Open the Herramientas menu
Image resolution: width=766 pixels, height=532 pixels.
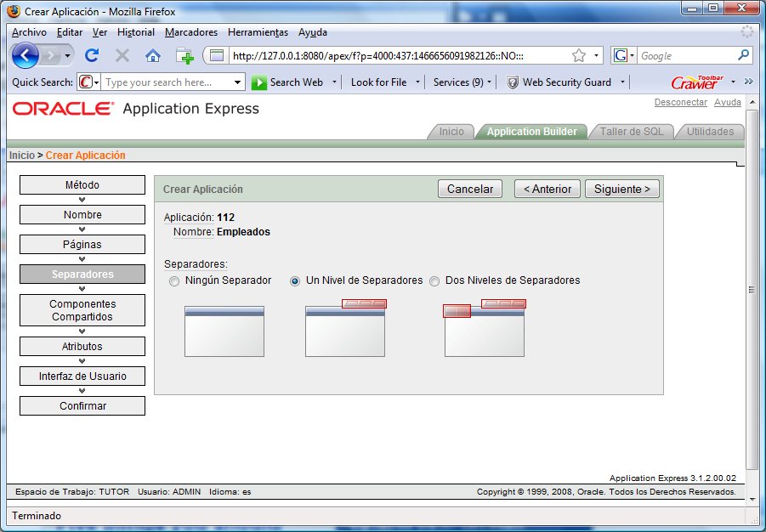258,32
